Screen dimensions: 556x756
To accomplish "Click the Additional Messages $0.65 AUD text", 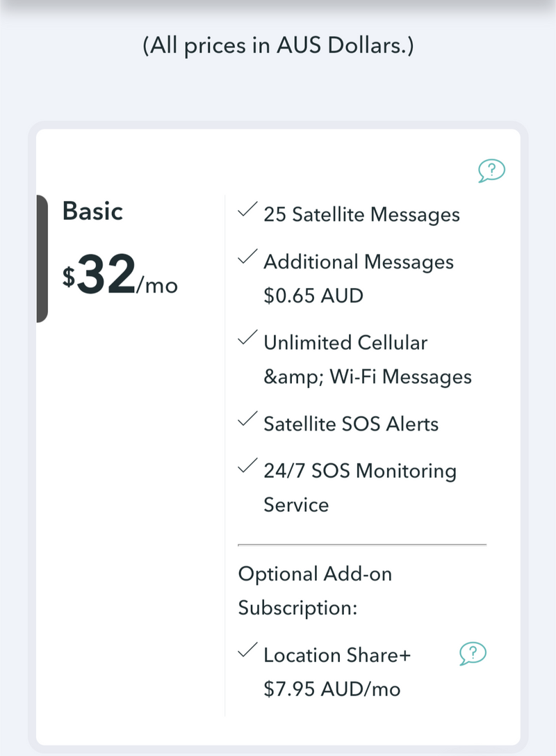I will [x=358, y=279].
